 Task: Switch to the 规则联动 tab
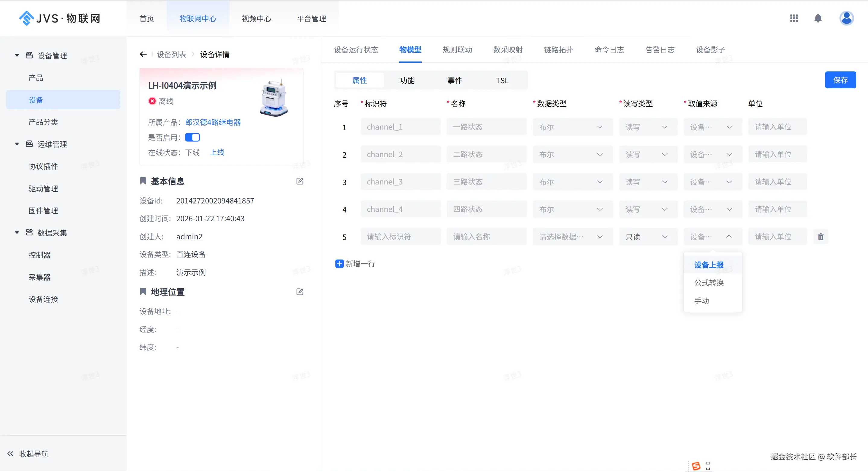(x=457, y=50)
